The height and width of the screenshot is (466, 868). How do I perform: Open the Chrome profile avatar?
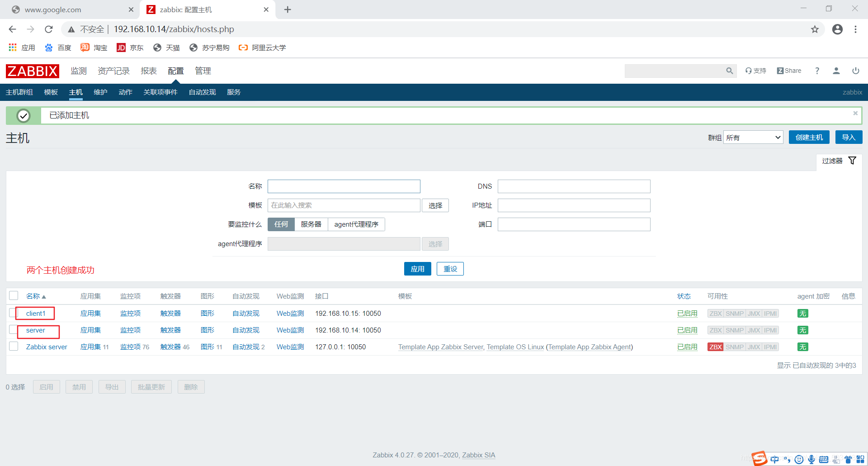[x=837, y=29]
